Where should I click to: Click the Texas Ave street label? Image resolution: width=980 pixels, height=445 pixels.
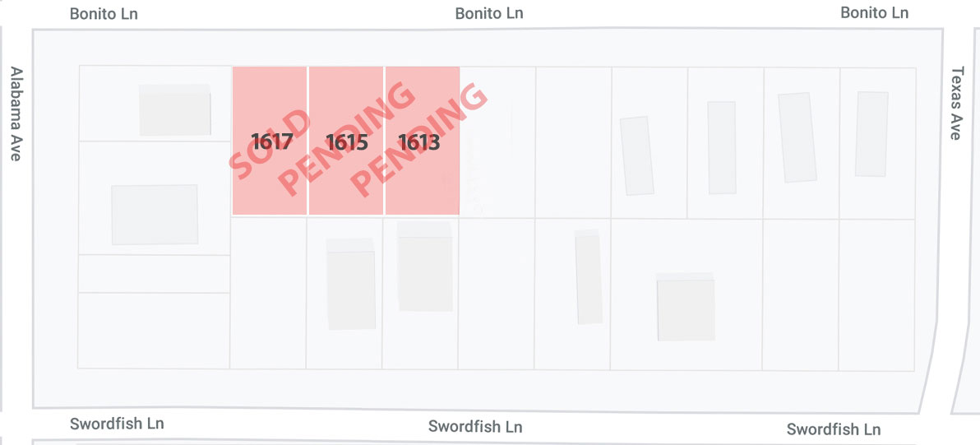click(957, 104)
